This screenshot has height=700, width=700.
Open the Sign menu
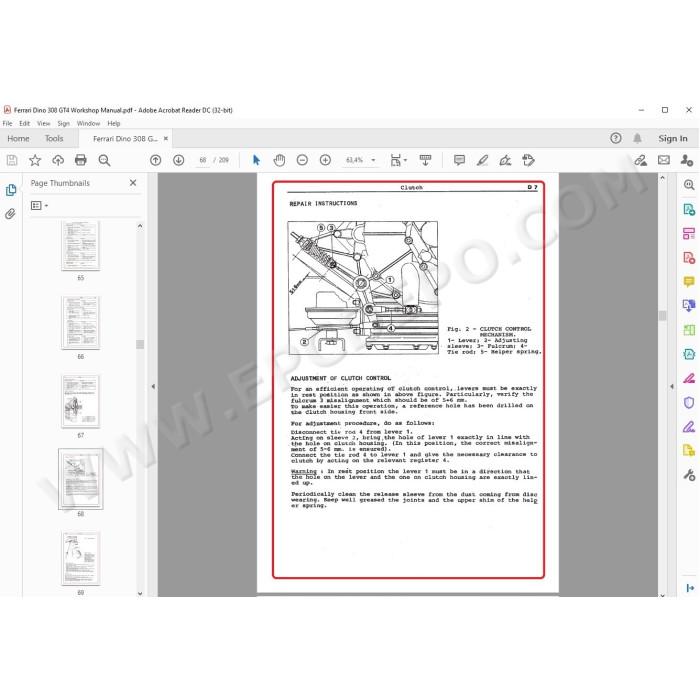(x=63, y=124)
